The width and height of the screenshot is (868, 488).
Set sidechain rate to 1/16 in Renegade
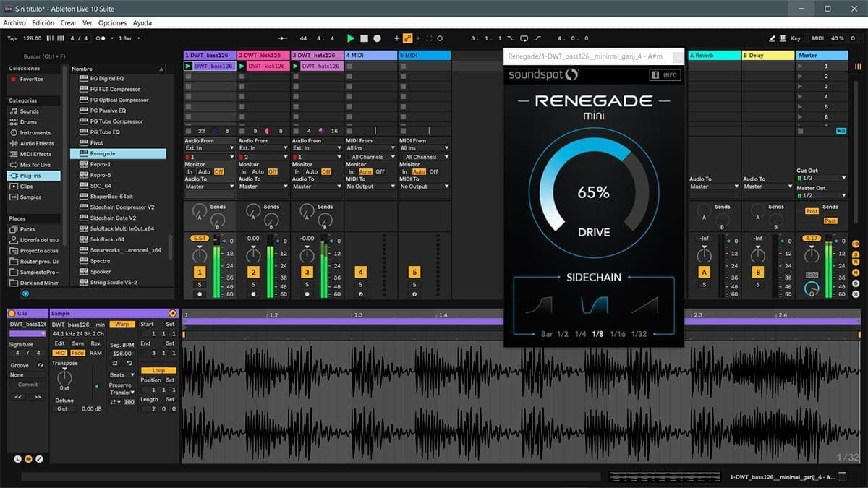(x=618, y=334)
